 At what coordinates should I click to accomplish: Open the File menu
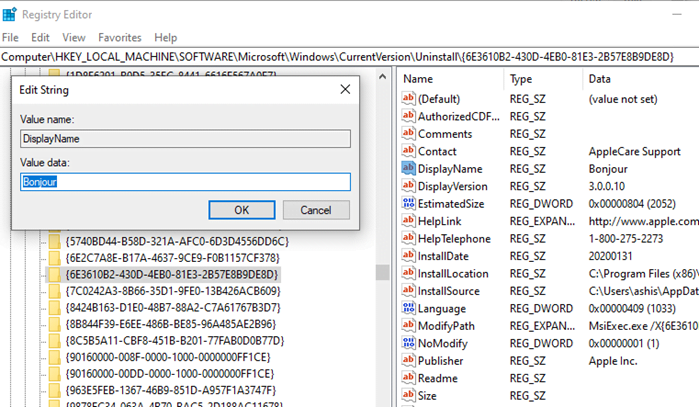coord(10,37)
